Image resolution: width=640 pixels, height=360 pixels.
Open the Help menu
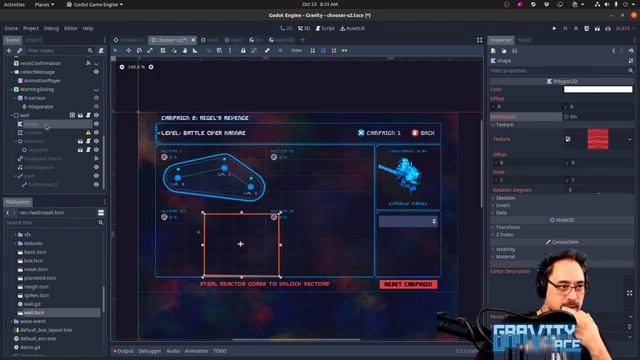[88, 29]
